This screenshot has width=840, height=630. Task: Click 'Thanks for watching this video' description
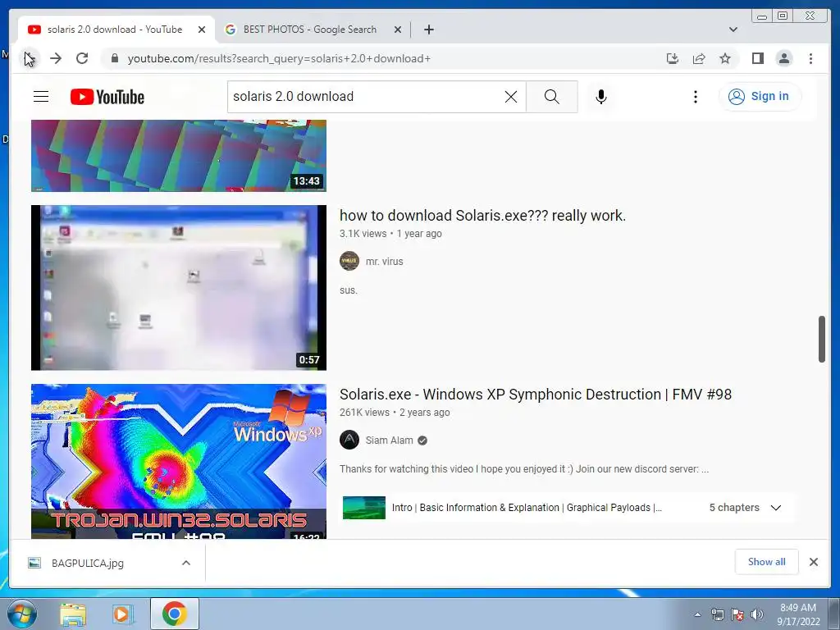click(524, 468)
